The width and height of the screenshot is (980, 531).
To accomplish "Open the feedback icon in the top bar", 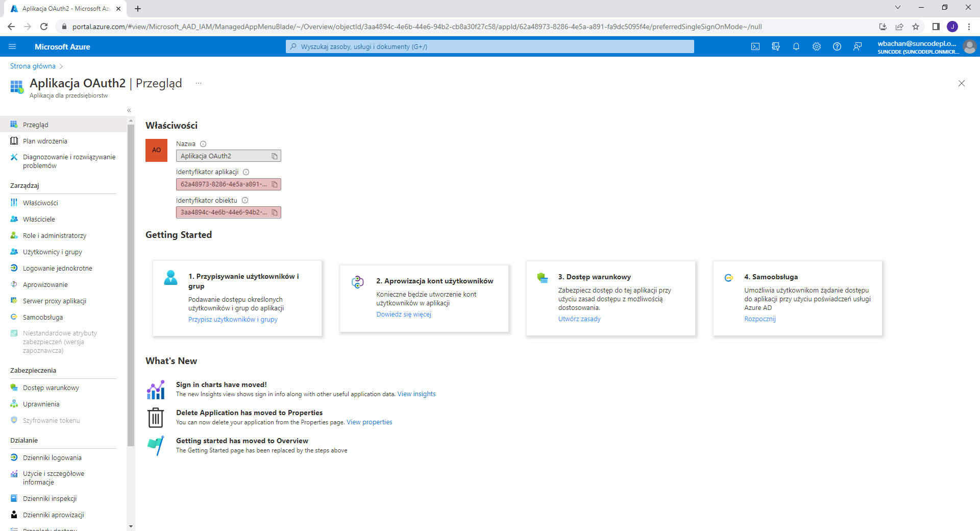I will click(x=857, y=46).
